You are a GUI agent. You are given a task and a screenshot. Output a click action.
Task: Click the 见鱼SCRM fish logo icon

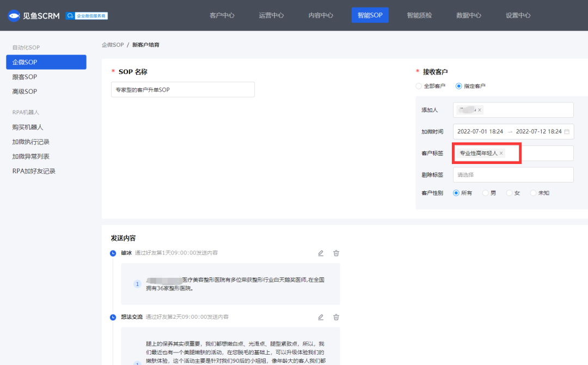(x=14, y=15)
